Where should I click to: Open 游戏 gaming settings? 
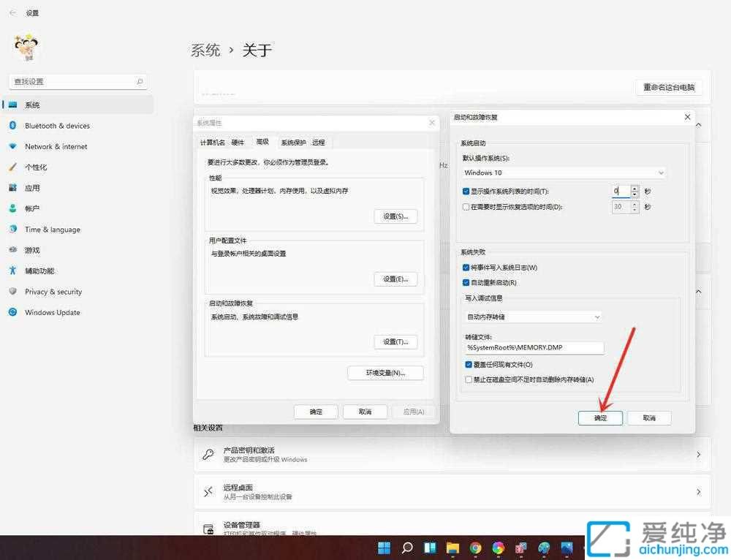78,250
